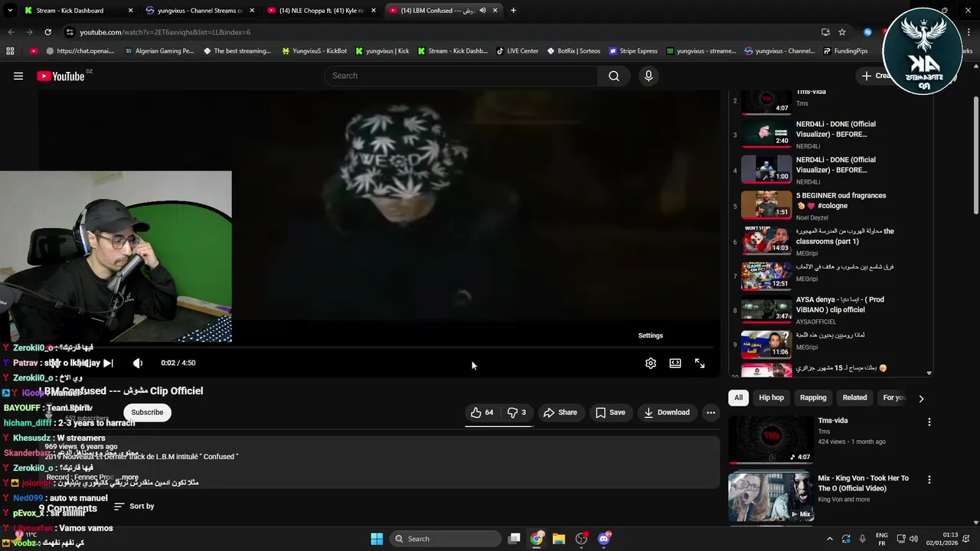This screenshot has height=551, width=980.
Task: Play playlist item AYSA denya clip officiel
Action: pyautogui.click(x=831, y=310)
